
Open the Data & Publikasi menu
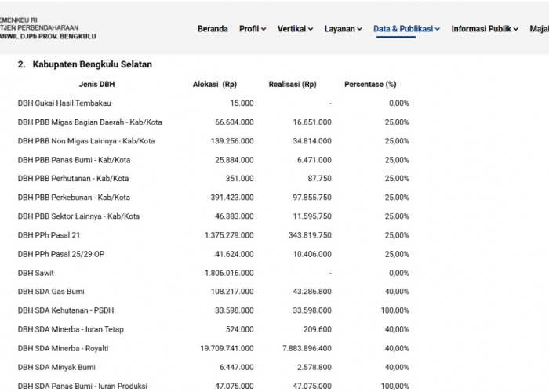click(x=406, y=29)
